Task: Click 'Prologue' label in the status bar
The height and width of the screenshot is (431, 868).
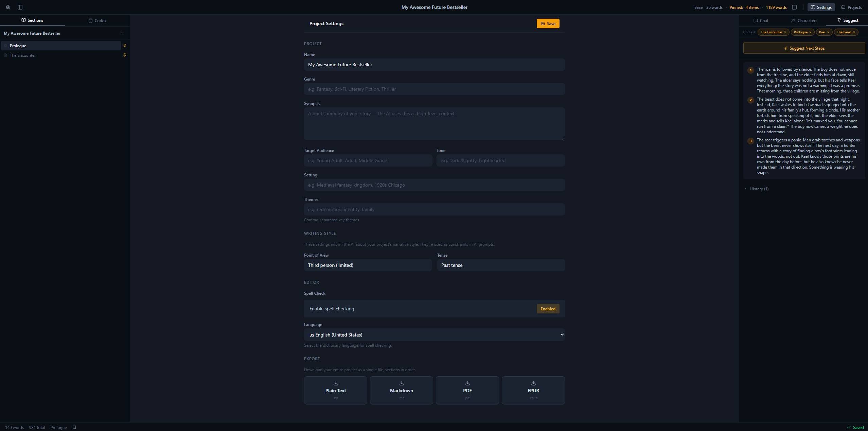Action: click(58, 427)
